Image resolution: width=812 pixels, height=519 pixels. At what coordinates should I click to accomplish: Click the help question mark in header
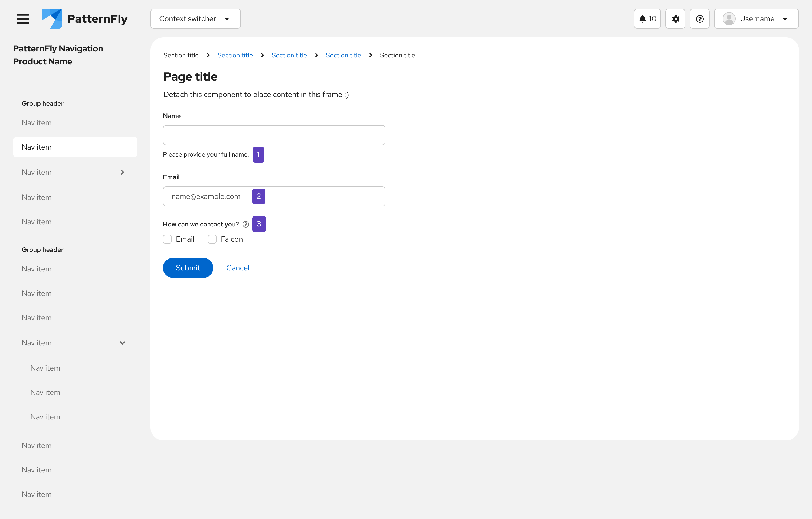700,19
